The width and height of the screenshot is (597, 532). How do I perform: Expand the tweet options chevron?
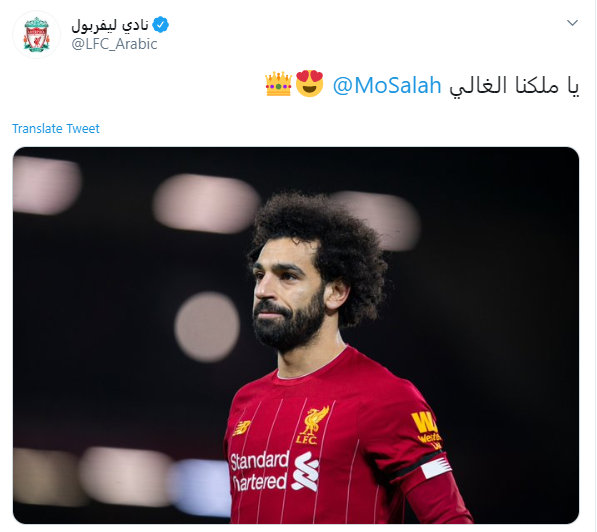tap(572, 23)
